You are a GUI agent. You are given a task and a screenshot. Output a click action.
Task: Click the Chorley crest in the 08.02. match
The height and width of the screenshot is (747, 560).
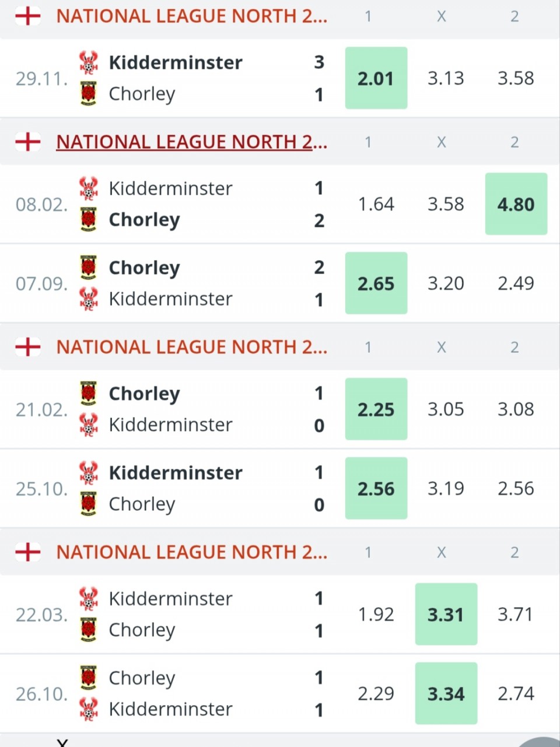click(x=88, y=219)
